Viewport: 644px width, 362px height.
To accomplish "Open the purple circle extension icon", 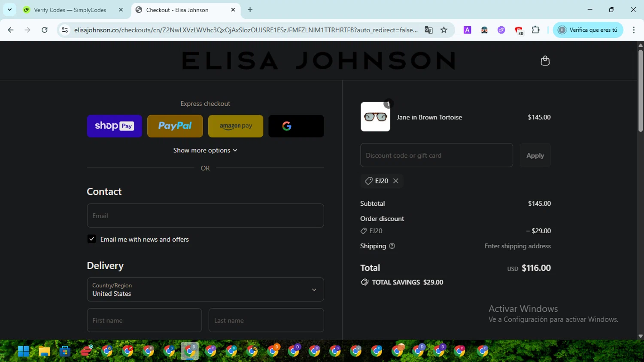I will click(501, 30).
